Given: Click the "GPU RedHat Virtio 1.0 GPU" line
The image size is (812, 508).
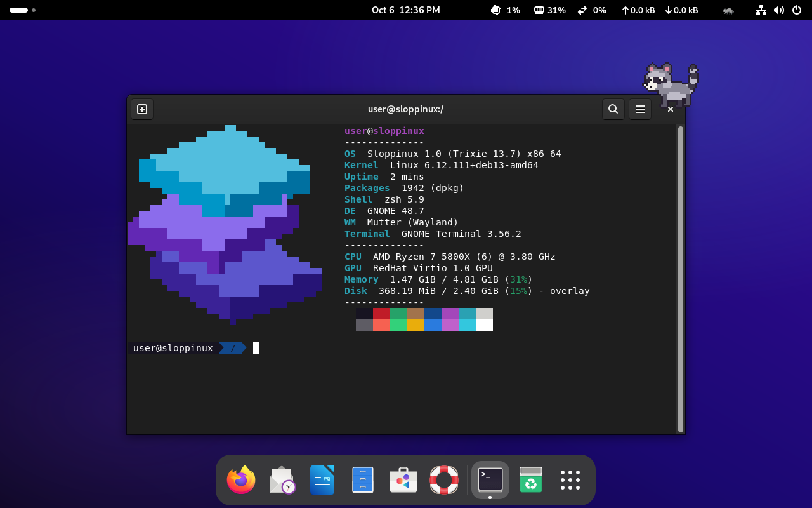Looking at the screenshot, I should point(419,268).
